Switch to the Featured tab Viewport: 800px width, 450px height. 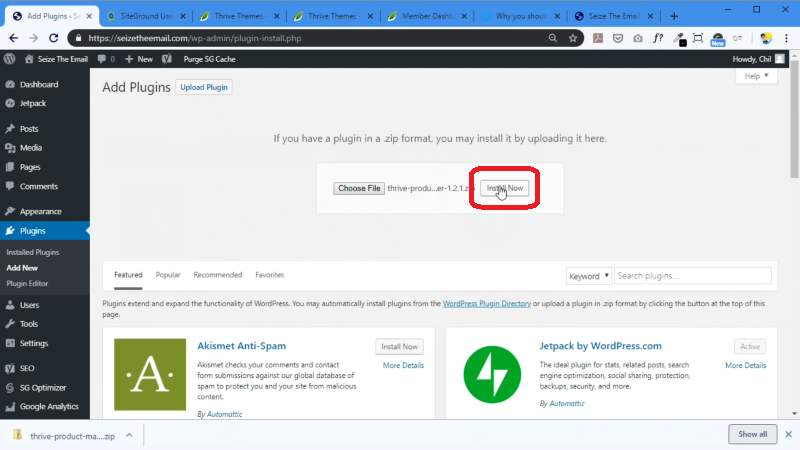pyautogui.click(x=128, y=275)
